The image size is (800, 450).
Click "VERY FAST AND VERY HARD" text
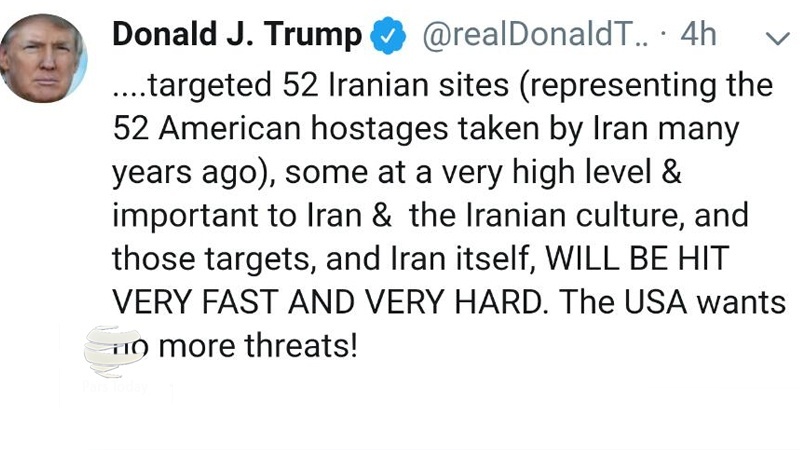pyautogui.click(x=328, y=303)
